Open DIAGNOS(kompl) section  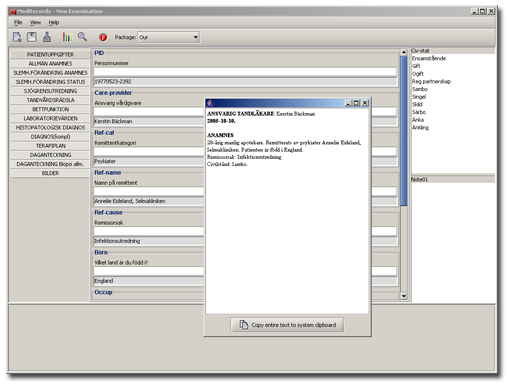click(50, 137)
